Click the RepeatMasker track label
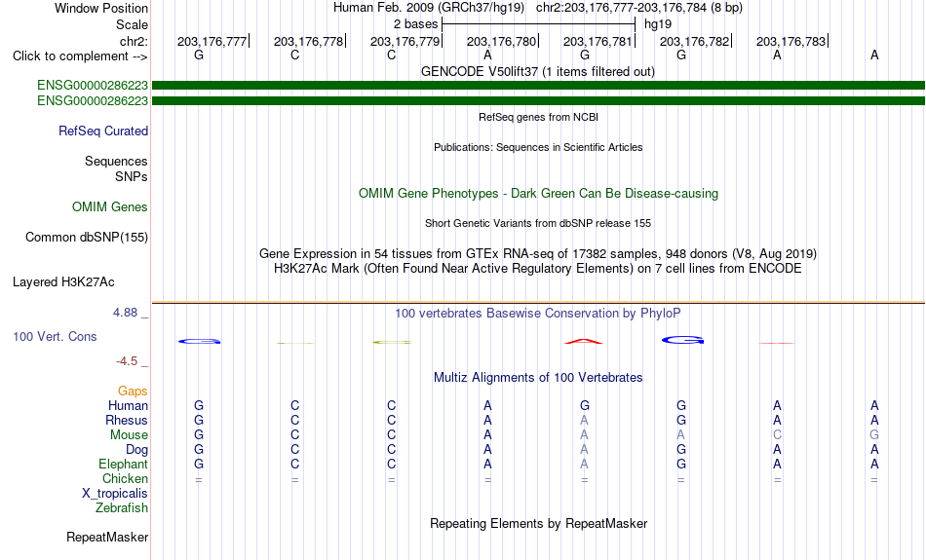This screenshot has width=926, height=560. (x=107, y=537)
